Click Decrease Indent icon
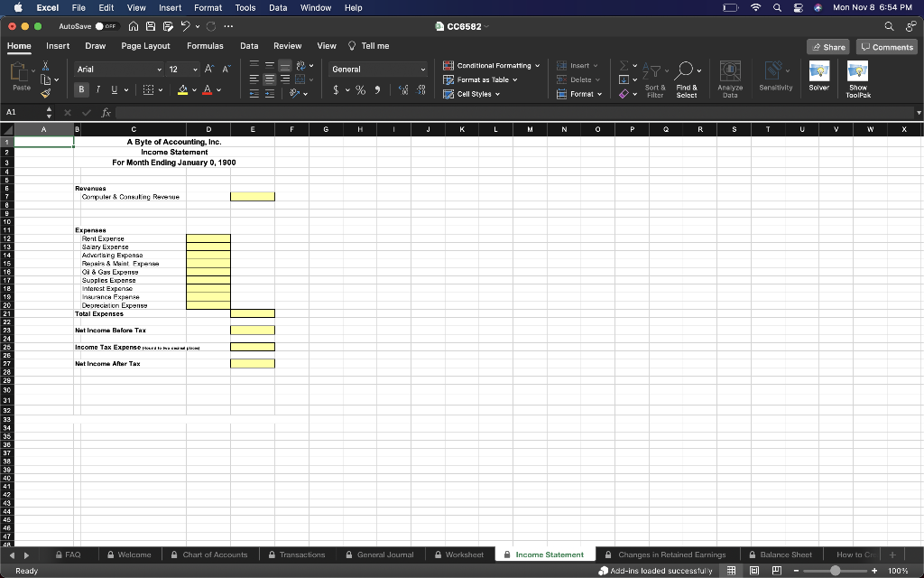 point(254,94)
